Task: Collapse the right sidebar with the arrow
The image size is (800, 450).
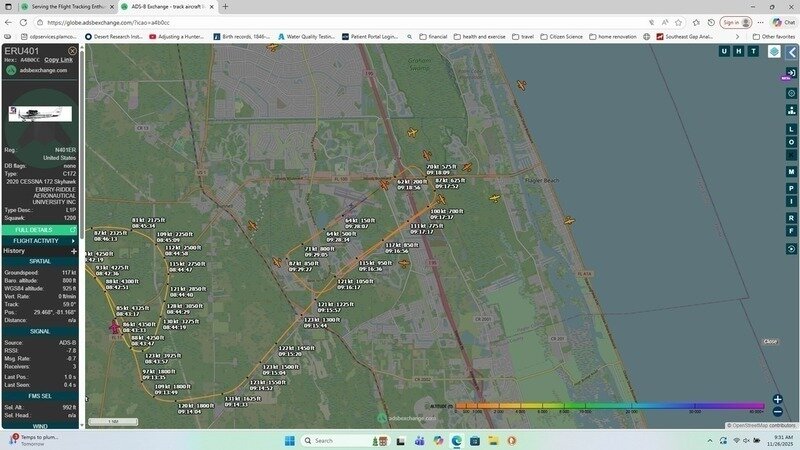Action: (x=791, y=51)
